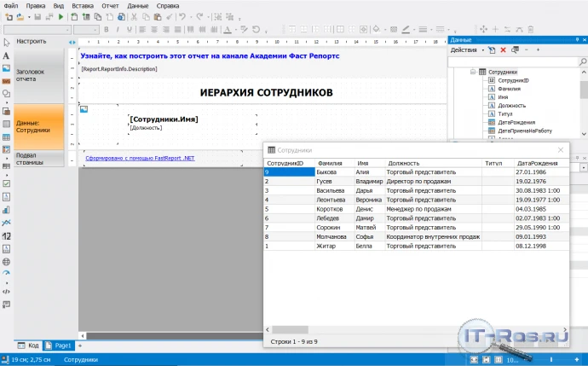
Task: Click the Data panel search field
Action: tap(514, 61)
